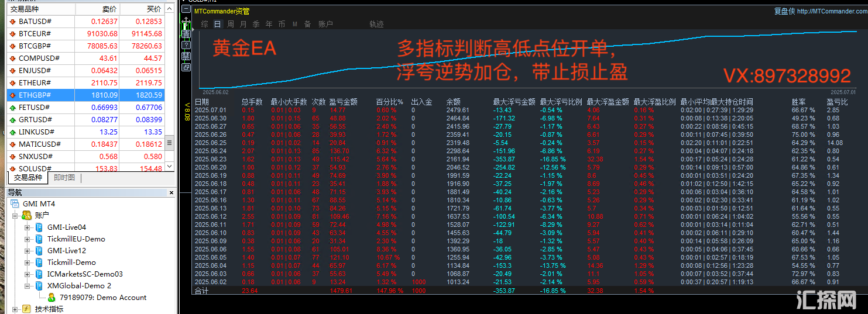Expand the 技术指标 tree node
The image size is (868, 314).
pos(15,309)
